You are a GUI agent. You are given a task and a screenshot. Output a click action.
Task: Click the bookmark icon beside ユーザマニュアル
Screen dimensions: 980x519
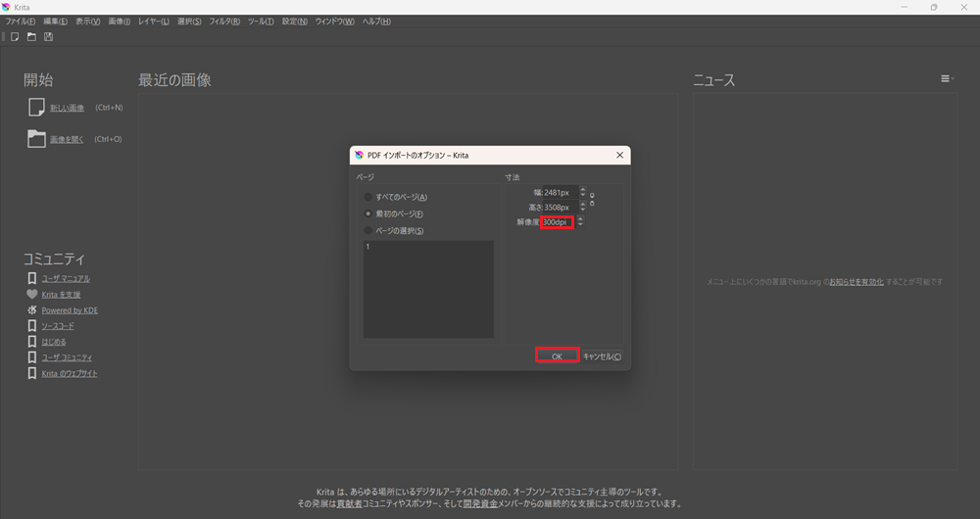click(x=32, y=278)
